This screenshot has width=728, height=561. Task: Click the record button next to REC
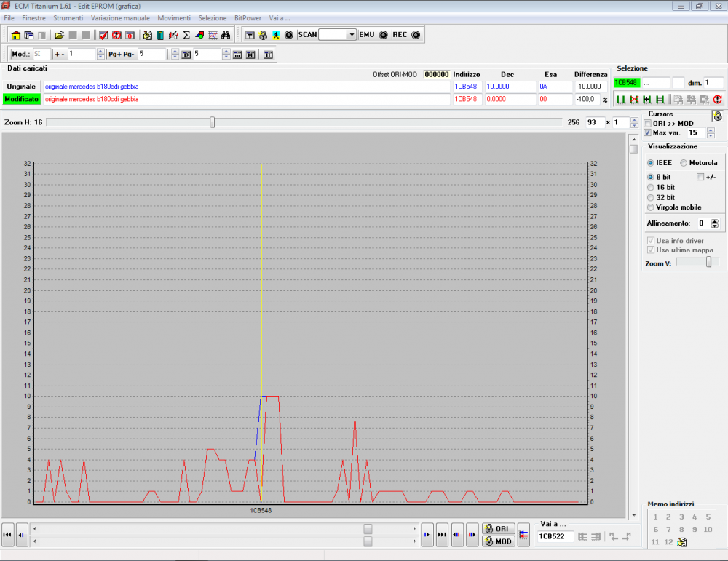click(416, 35)
